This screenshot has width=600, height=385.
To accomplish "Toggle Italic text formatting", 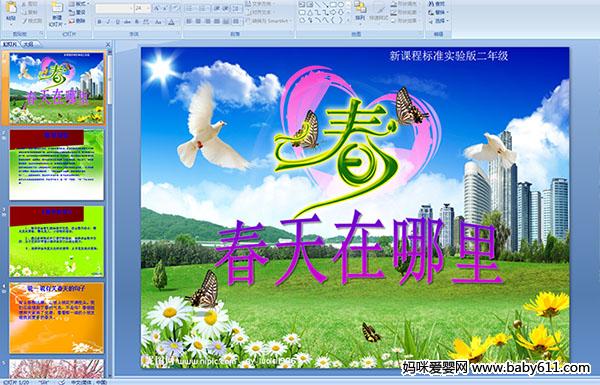I will [x=108, y=22].
